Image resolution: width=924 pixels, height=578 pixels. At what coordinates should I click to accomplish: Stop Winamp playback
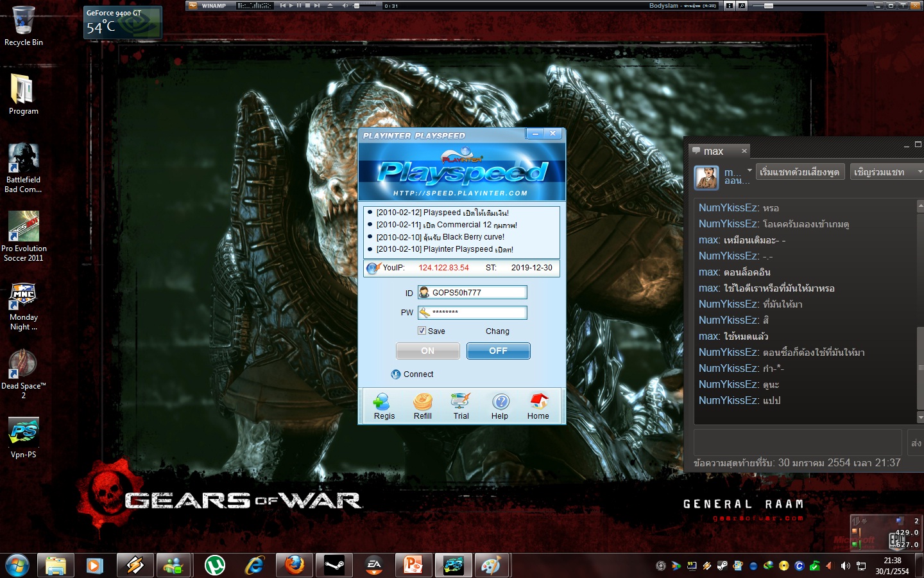[x=308, y=6]
